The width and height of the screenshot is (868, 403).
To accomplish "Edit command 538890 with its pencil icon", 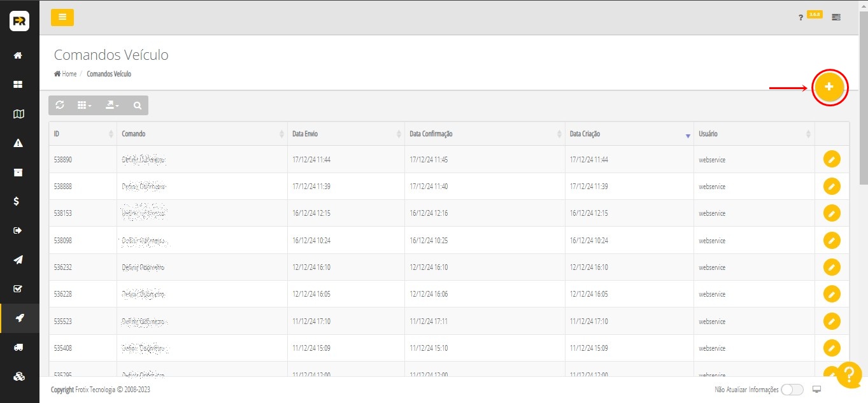I will [832, 159].
